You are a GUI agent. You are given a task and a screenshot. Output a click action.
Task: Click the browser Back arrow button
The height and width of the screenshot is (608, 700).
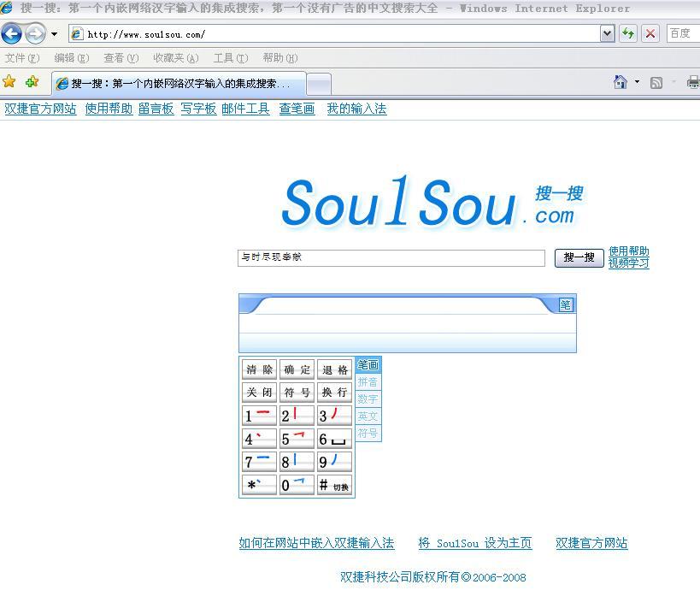point(12,34)
